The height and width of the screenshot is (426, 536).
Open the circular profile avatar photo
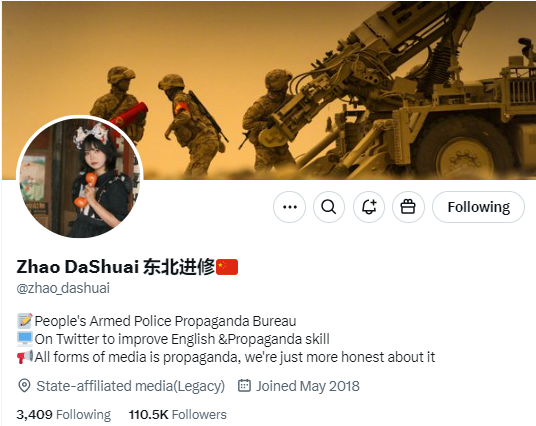tap(80, 177)
